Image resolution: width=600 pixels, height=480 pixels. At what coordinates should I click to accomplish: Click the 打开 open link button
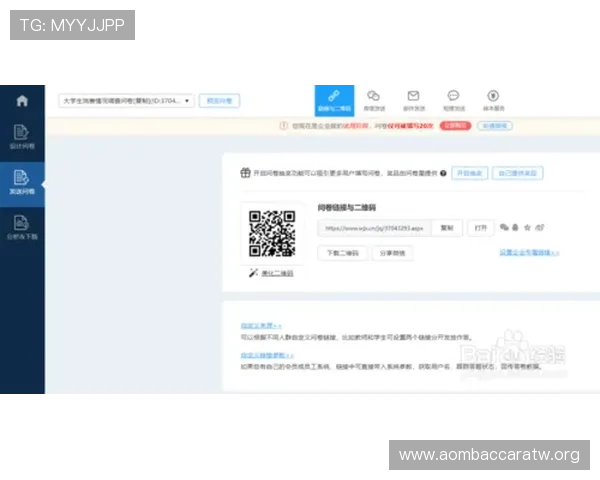click(x=481, y=228)
